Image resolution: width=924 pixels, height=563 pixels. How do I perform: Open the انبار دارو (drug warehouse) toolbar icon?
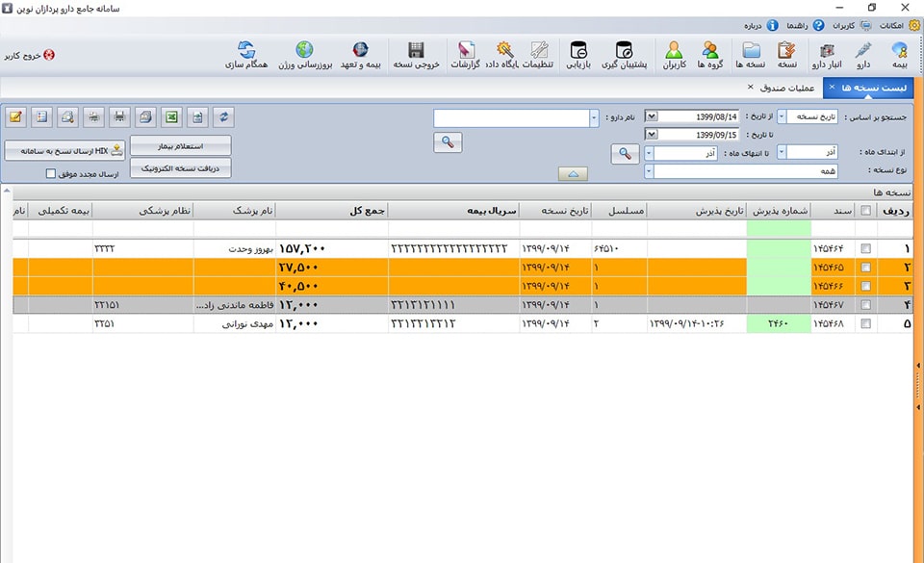tap(827, 55)
